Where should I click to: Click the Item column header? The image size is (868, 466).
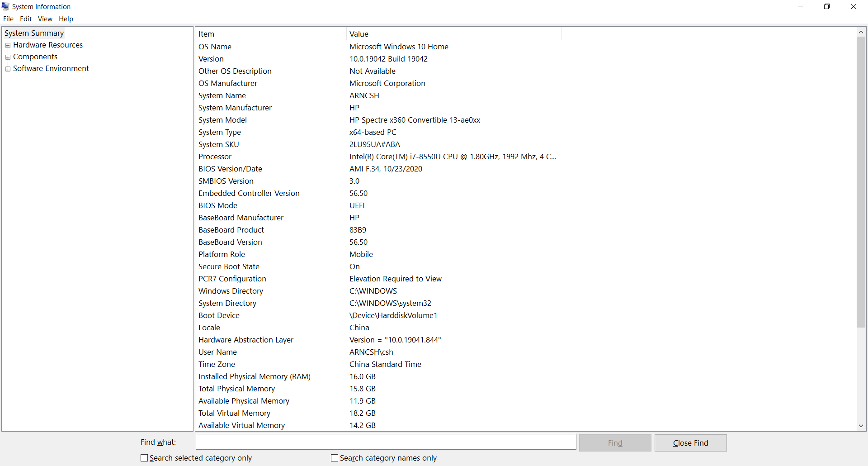coord(271,34)
